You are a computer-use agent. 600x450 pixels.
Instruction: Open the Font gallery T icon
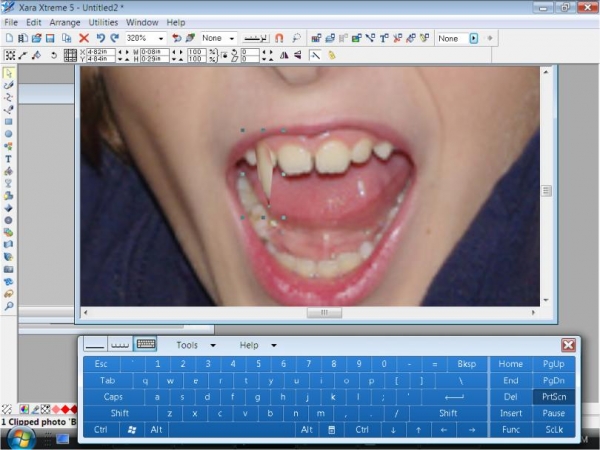point(384,38)
